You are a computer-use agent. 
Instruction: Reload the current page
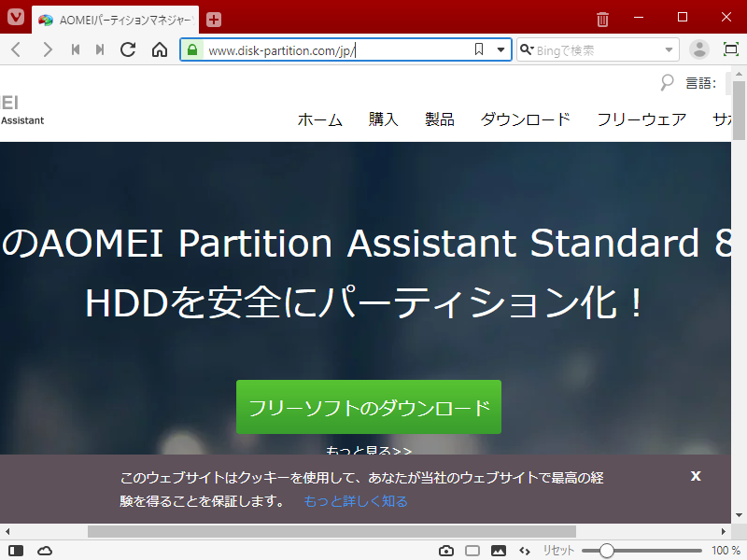pos(128,49)
